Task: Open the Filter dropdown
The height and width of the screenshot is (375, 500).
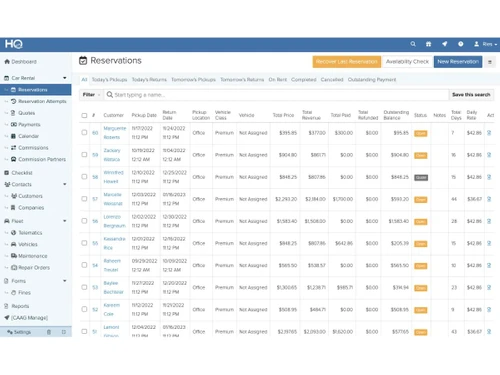Action: click(91, 95)
